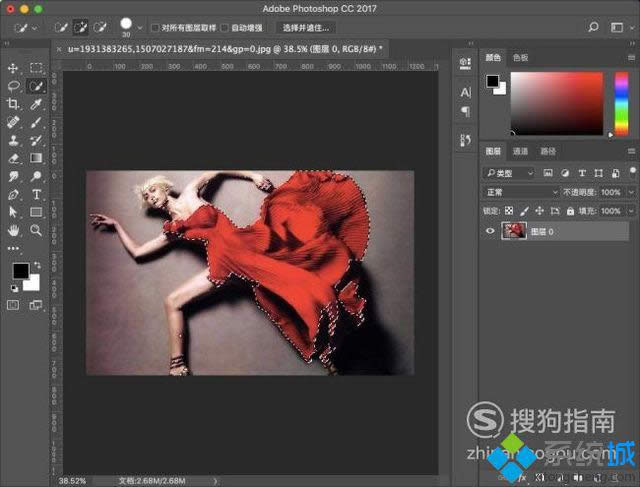640x487 pixels.
Task: Toggle pixel layer filter
Action: coord(548,173)
